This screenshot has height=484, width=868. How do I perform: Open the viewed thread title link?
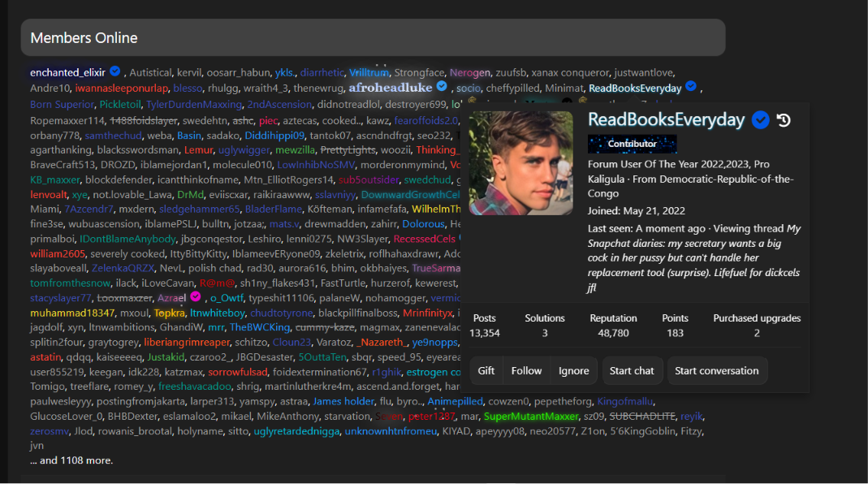[694, 258]
